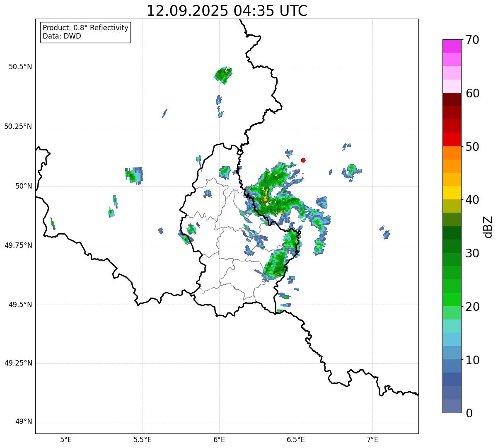This screenshot has width=498, height=448.
Task: Pick the dark red 58 dBZ swatch
Action: [452, 99]
